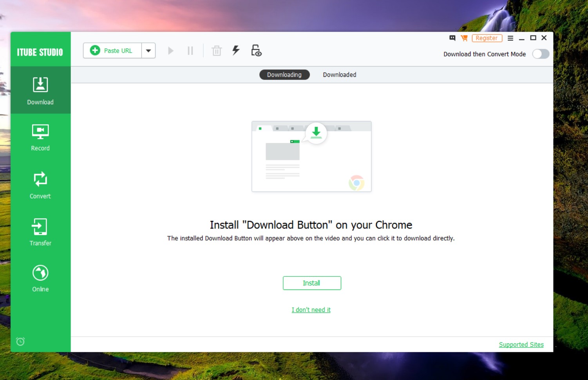
Task: Open the private mode lock icon
Action: coord(255,51)
